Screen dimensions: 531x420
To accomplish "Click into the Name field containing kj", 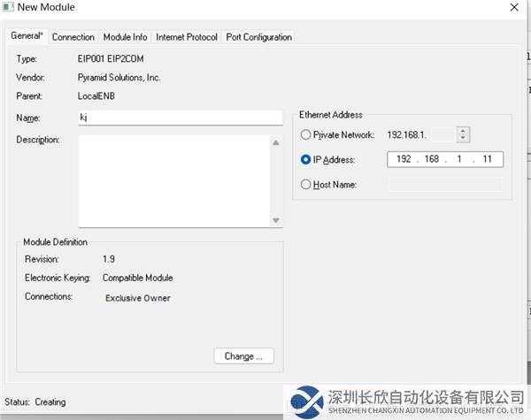I will pos(180,118).
